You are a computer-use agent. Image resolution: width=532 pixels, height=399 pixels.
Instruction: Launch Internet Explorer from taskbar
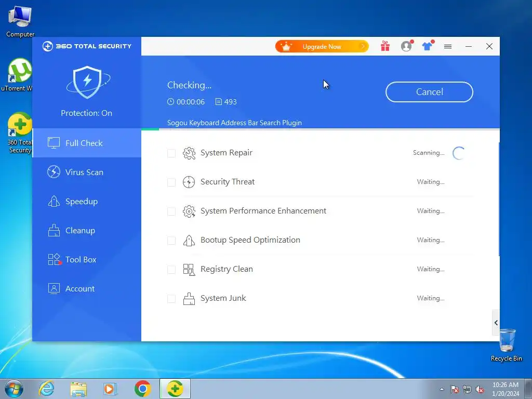point(46,389)
